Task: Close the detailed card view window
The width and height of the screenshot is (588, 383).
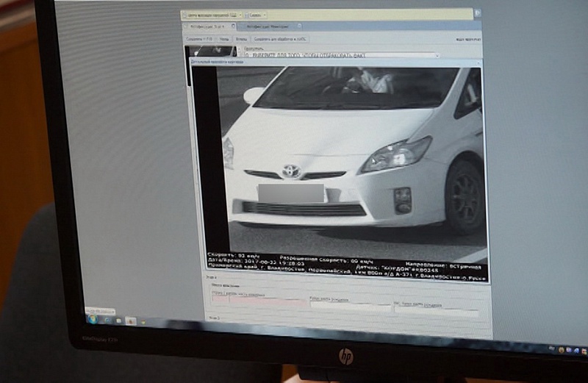Action: tap(478, 64)
